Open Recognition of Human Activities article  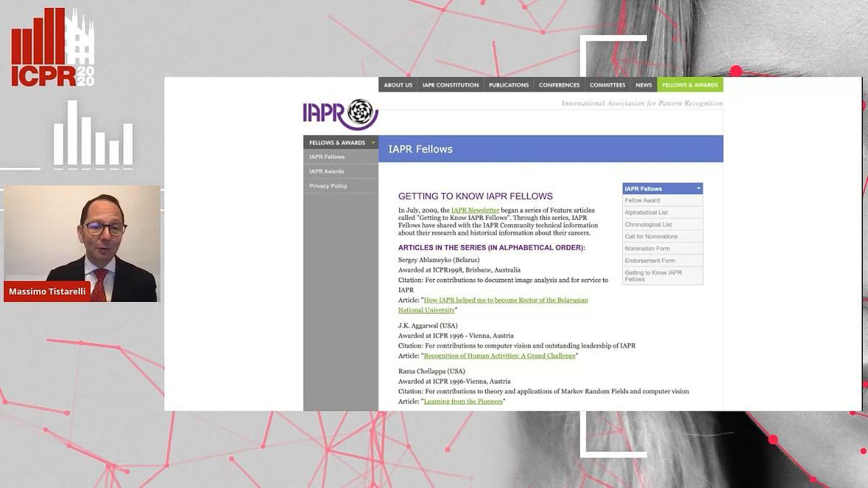pyautogui.click(x=500, y=356)
